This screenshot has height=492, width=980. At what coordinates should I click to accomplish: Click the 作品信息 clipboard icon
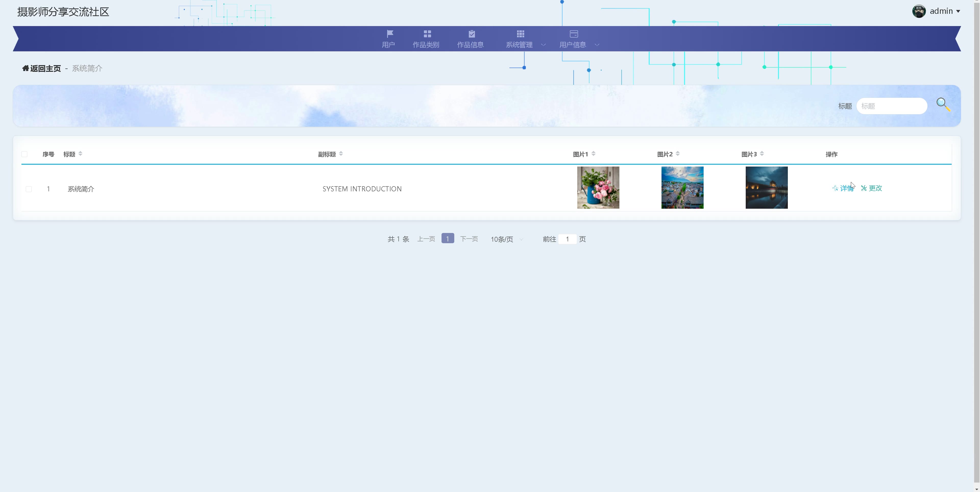tap(471, 33)
